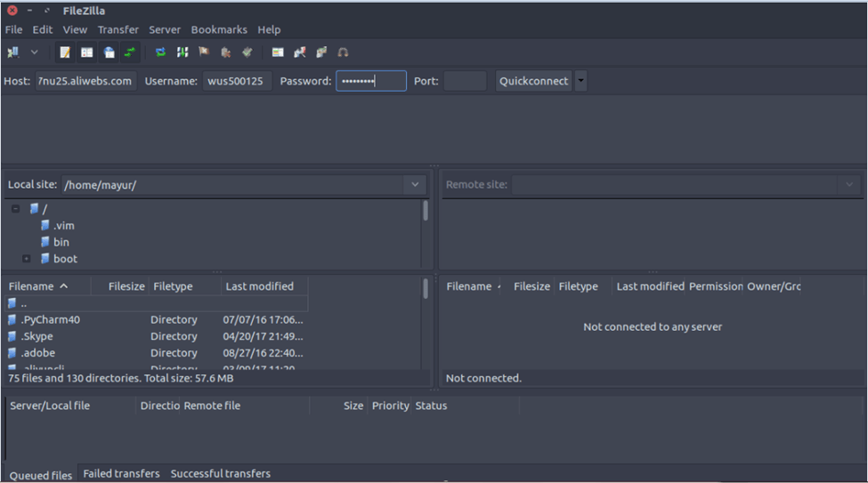Toggle the transfer queue display
This screenshot has width=868, height=483.
(131, 52)
